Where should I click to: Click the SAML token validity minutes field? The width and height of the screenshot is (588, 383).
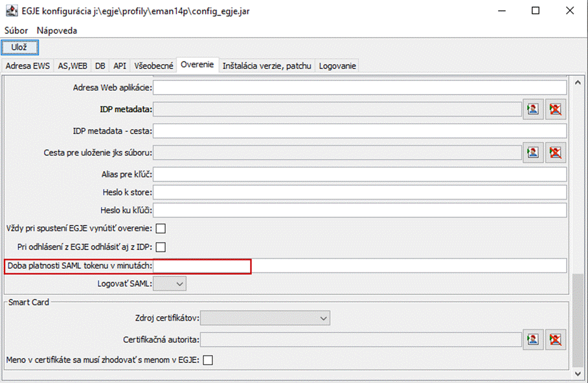click(359, 266)
